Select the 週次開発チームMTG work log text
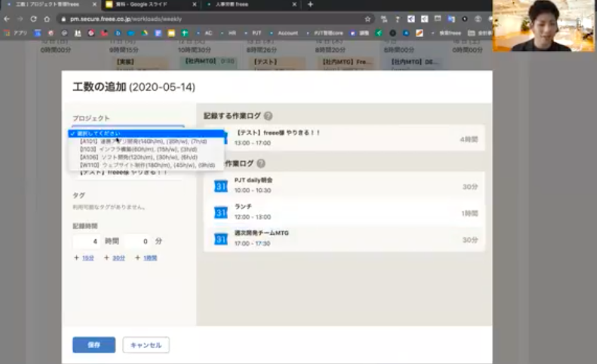The height and width of the screenshot is (364, 597). pyautogui.click(x=262, y=233)
